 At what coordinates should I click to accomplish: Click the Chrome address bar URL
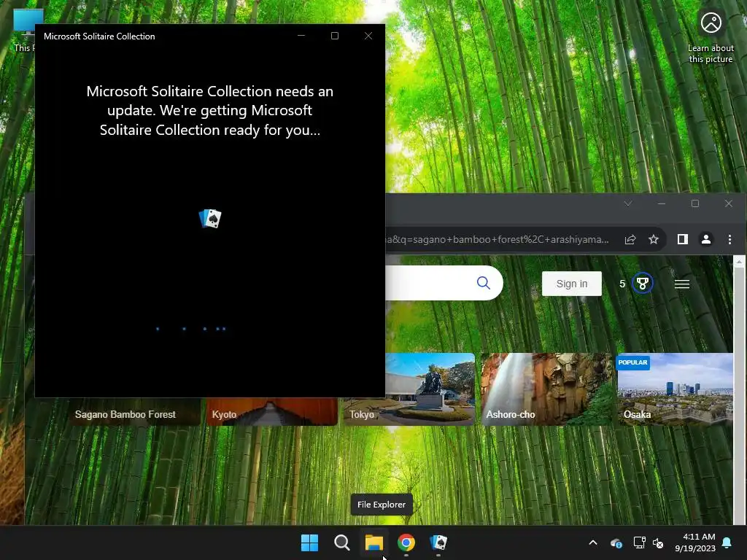coord(498,239)
